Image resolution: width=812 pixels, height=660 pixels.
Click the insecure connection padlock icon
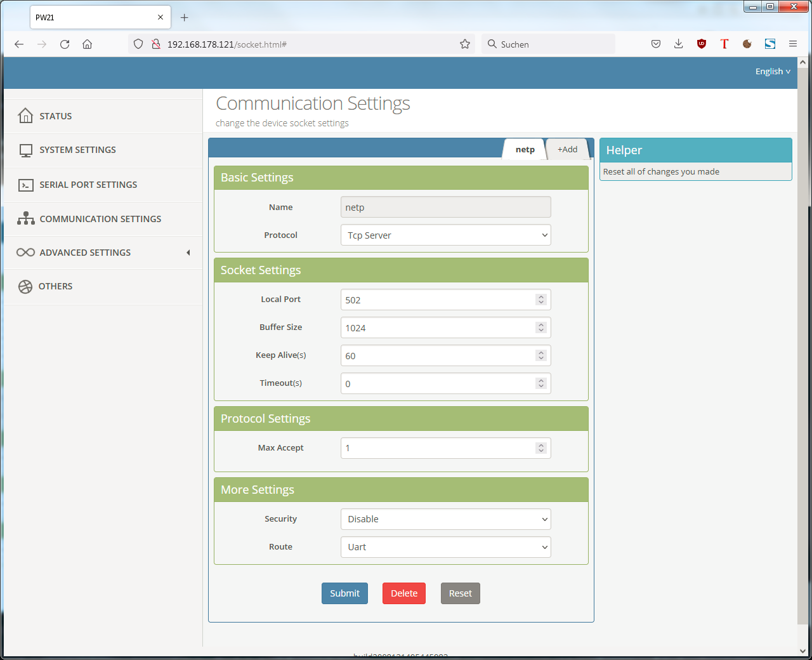coord(156,44)
